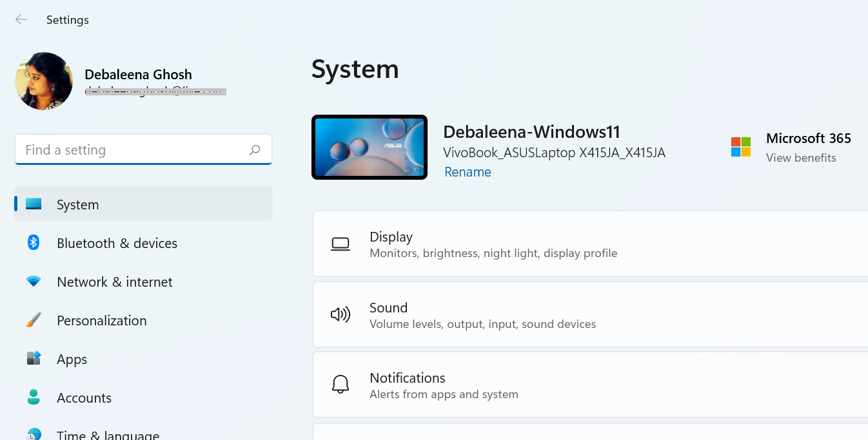Screen dimensions: 868x440
Task: Open Personalization settings
Action: click(x=143, y=320)
